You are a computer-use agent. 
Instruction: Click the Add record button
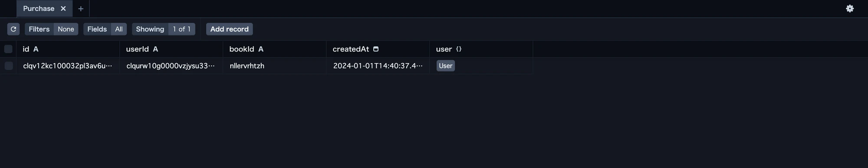[x=230, y=29]
